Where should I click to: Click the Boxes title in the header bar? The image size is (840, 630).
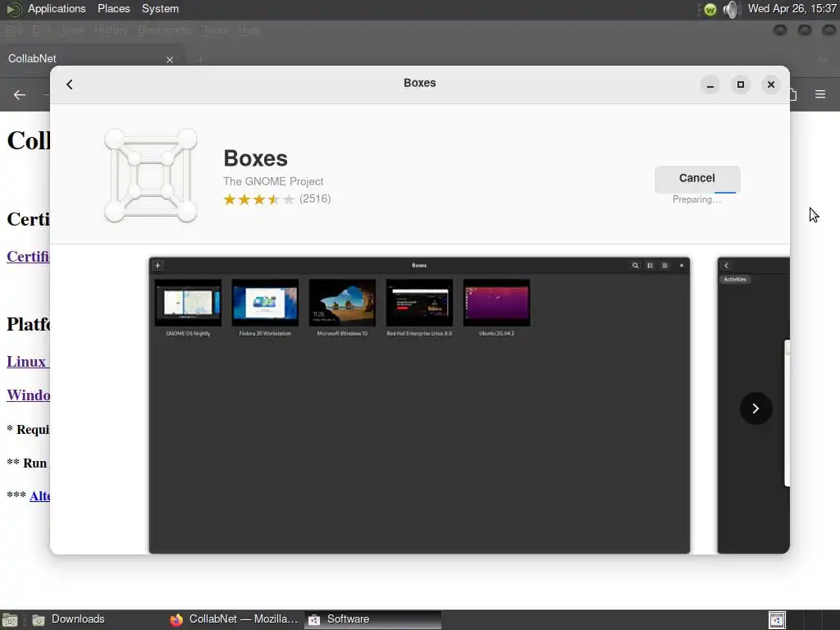click(419, 83)
